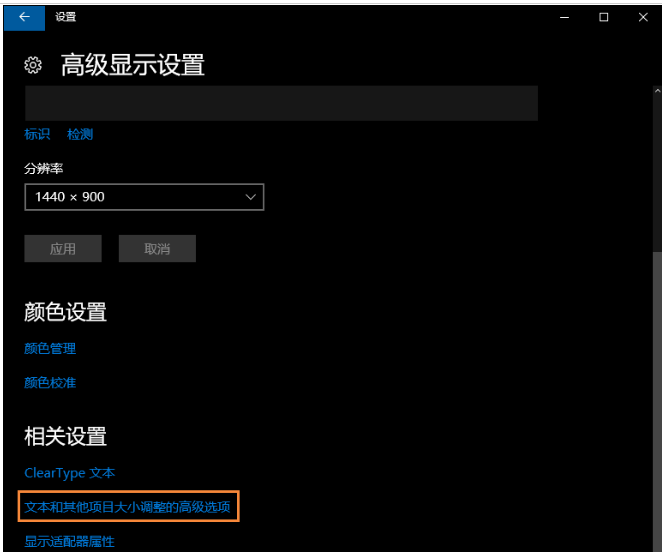Open the 显示适配器属性 link
The image size is (662, 552).
click(x=69, y=541)
